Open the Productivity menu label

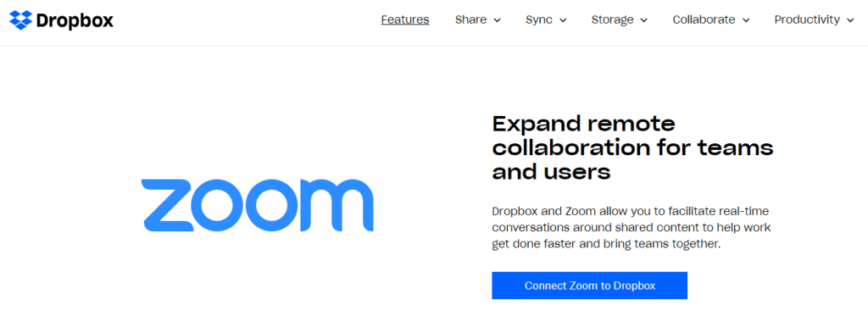(807, 20)
